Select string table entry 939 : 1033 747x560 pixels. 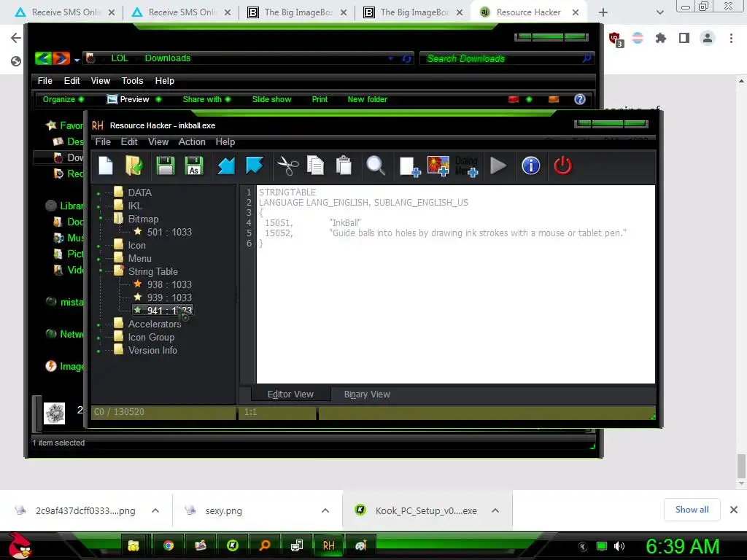tap(169, 297)
